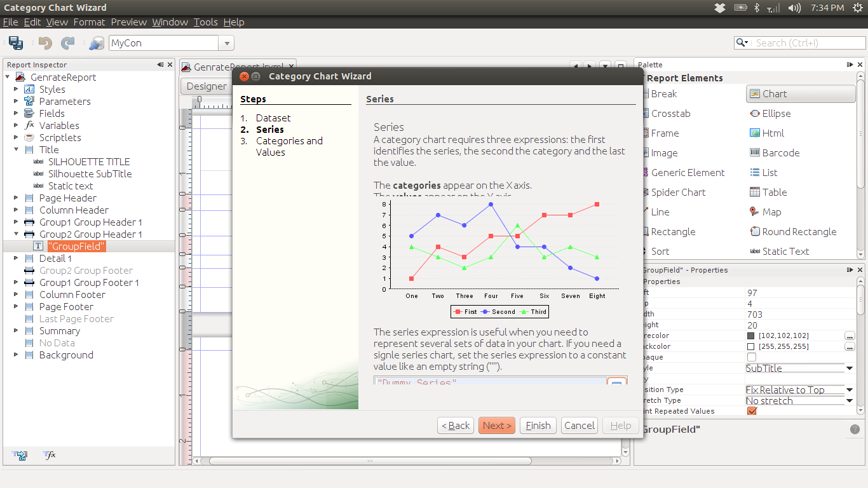Choose the Spider Chart palette element
This screenshot has height=488, width=868.
click(x=679, y=192)
